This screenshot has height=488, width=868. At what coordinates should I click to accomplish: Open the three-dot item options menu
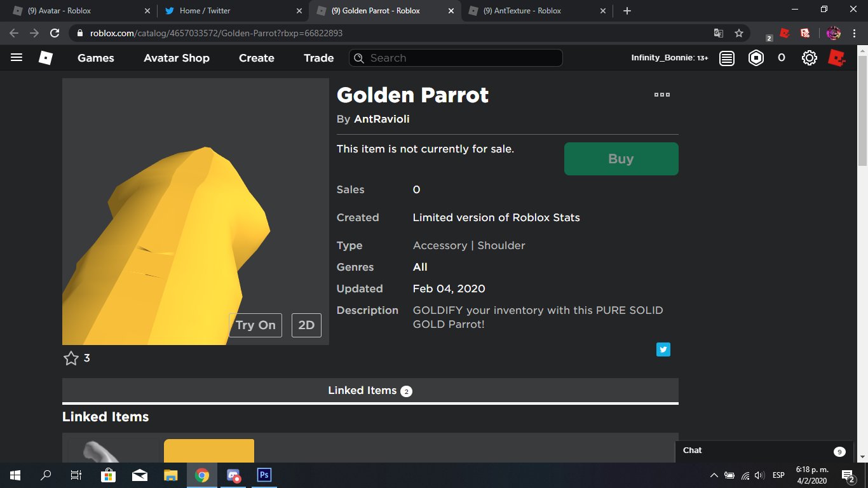[x=662, y=95]
